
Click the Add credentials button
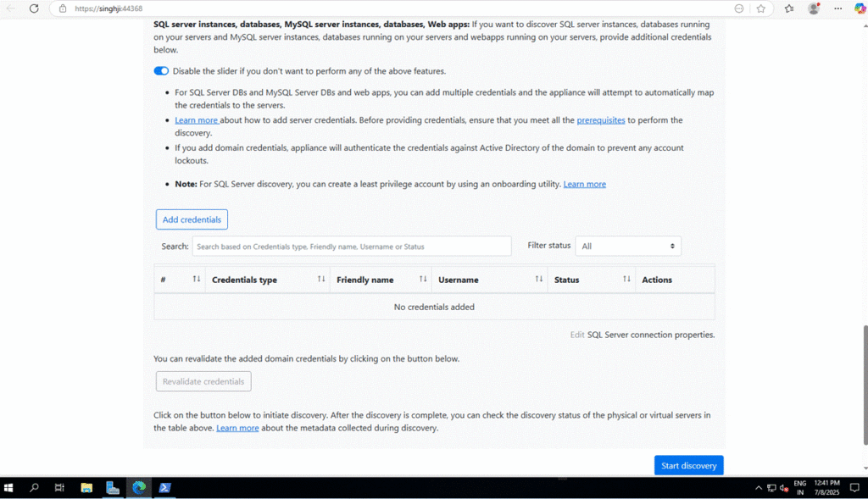(x=192, y=219)
